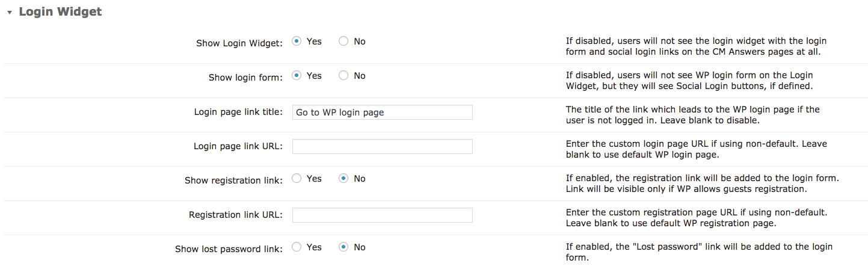Image resolution: width=868 pixels, height=272 pixels.
Task: Focus the Login page link title field
Action: pyautogui.click(x=382, y=113)
